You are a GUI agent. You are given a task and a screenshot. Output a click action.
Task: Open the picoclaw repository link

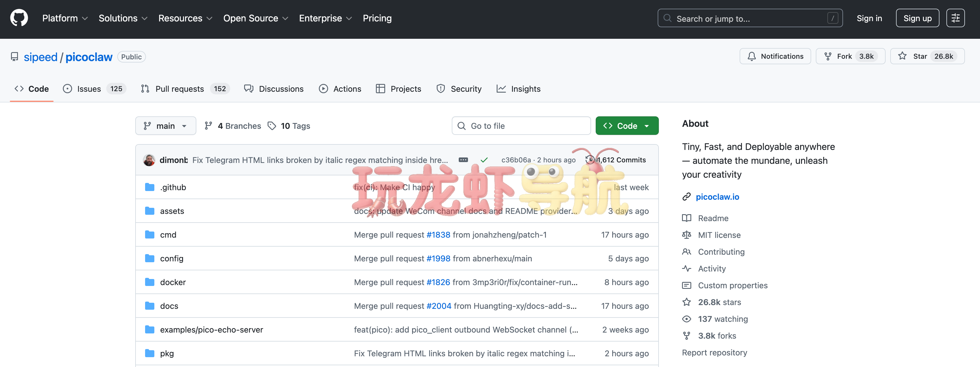(x=89, y=57)
